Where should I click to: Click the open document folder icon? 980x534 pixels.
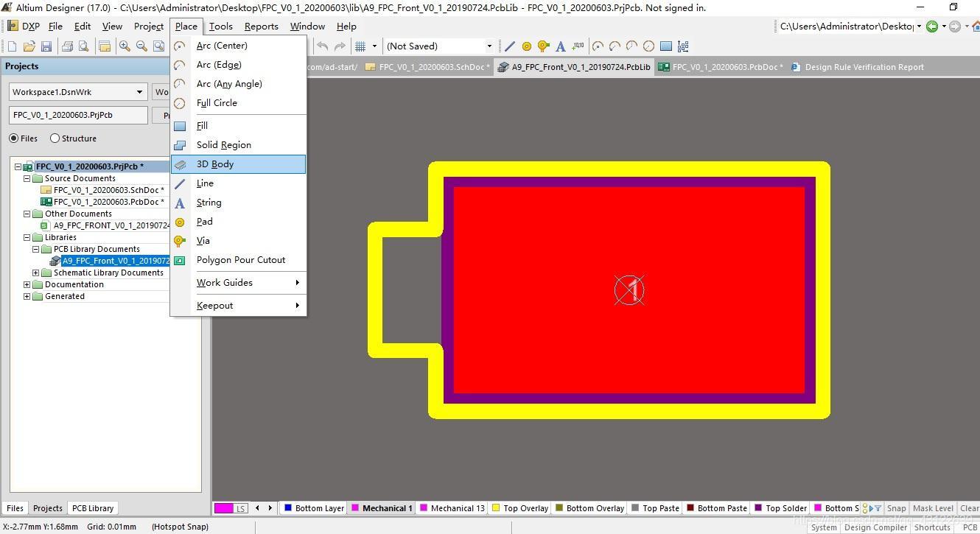pyautogui.click(x=29, y=46)
